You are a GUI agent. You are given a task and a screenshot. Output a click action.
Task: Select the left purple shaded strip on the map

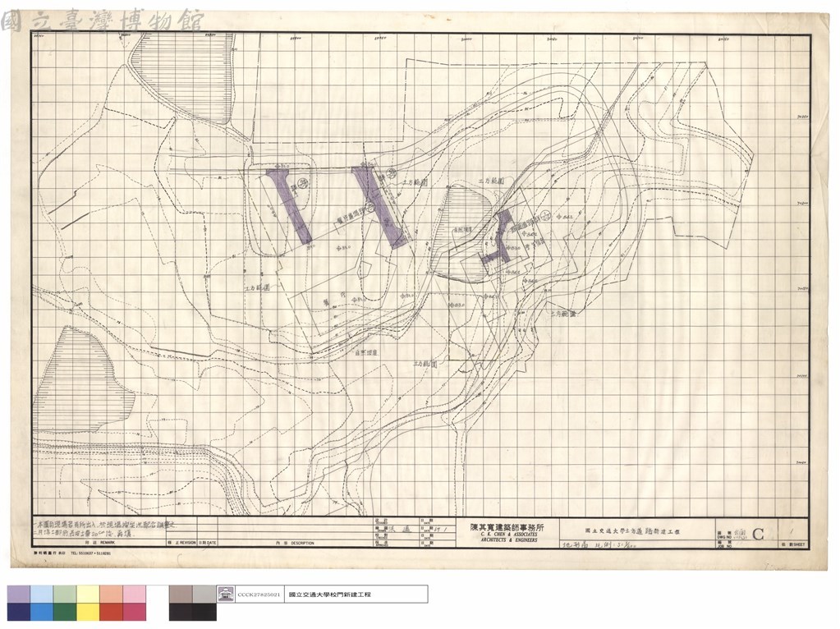290,206
